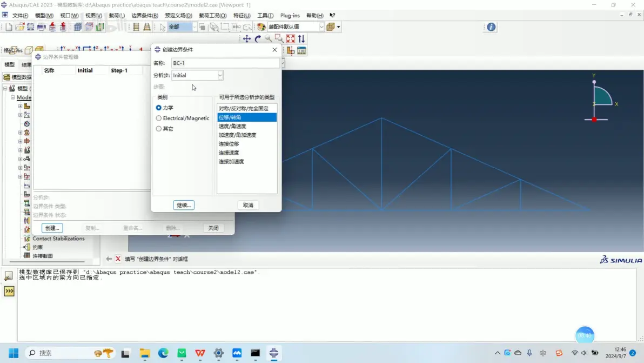Click the 取消 button
Image resolution: width=644 pixels, height=363 pixels.
[248, 205]
